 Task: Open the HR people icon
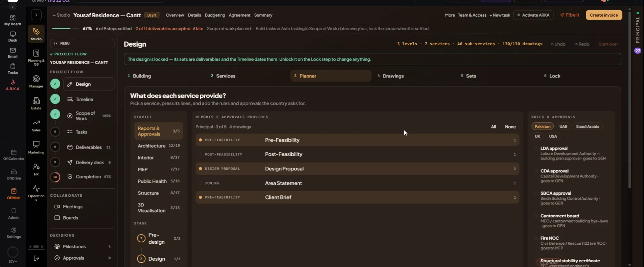pyautogui.click(x=36, y=170)
